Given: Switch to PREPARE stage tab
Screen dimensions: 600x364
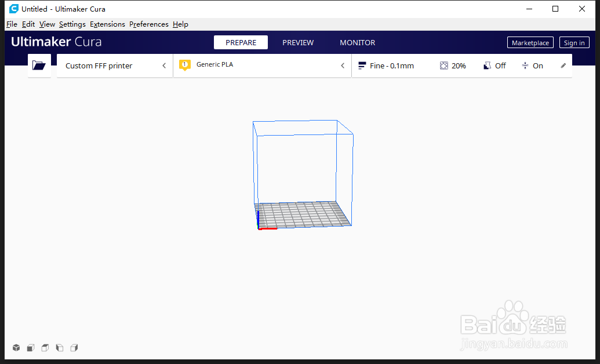Looking at the screenshot, I should point(241,42).
